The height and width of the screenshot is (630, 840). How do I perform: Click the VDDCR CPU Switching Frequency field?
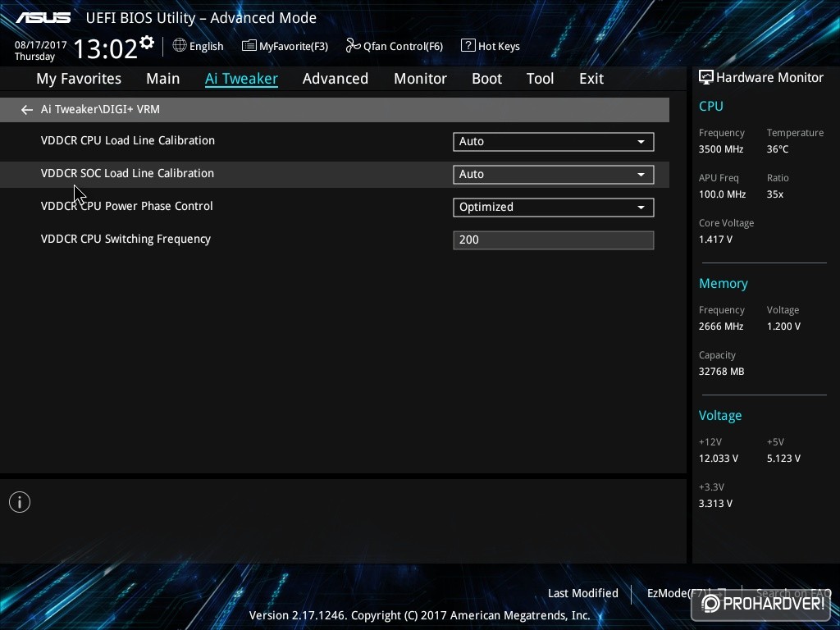point(554,240)
